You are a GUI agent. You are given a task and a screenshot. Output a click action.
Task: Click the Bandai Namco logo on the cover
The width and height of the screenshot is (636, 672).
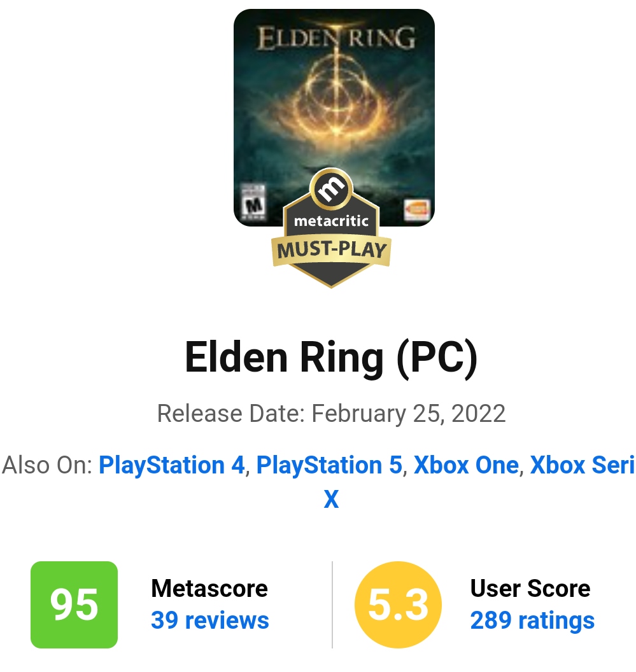pos(416,209)
